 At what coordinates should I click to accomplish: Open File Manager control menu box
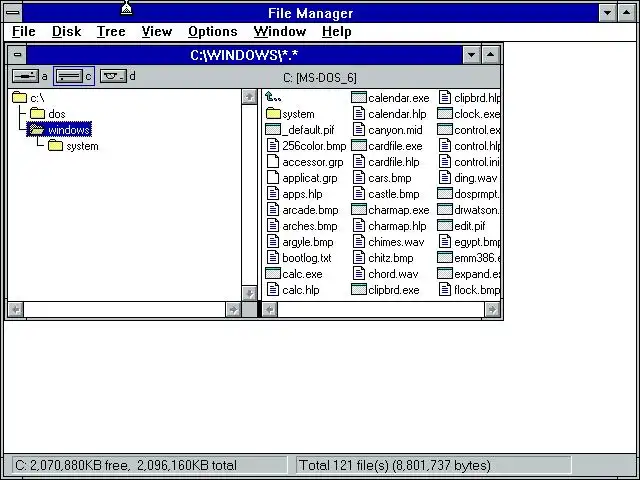(13, 12)
